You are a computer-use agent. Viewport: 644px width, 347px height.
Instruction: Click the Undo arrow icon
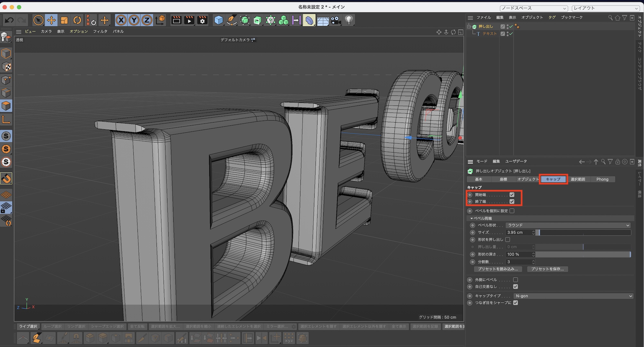(9, 20)
